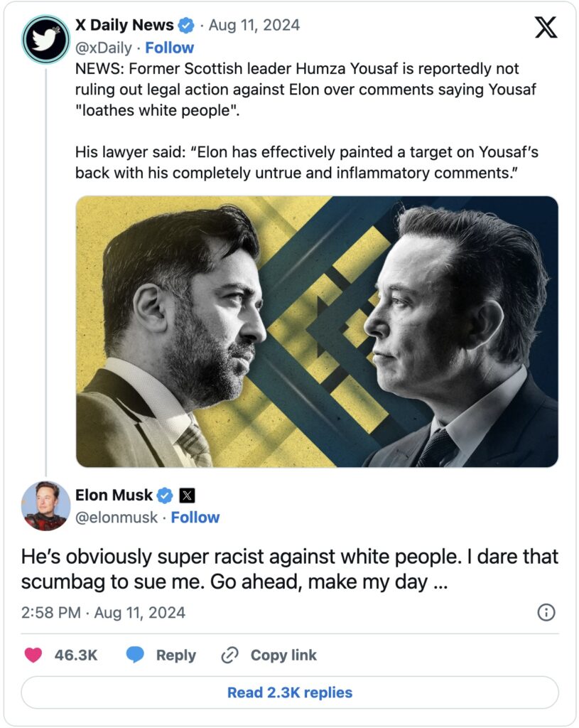The image size is (579, 728).
Task: Click X Daily News display name
Action: point(124,26)
